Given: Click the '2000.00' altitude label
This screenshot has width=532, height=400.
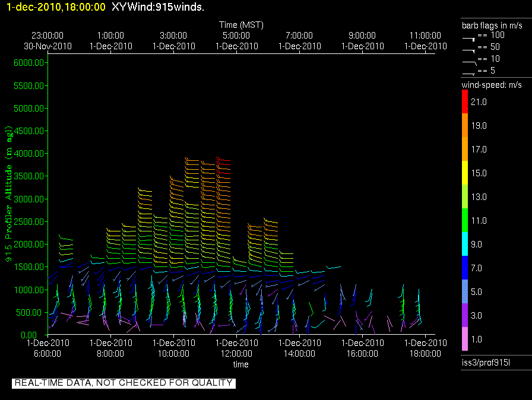Looking at the screenshot, I should pyautogui.click(x=29, y=245).
